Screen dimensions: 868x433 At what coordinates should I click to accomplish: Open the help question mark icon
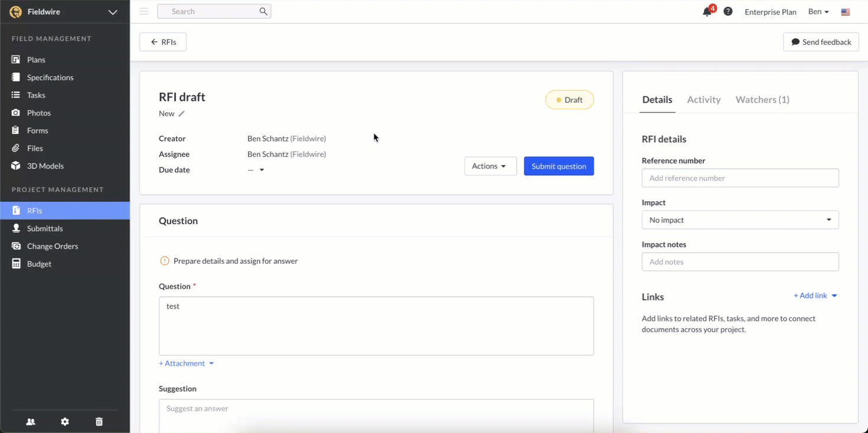[x=728, y=11]
